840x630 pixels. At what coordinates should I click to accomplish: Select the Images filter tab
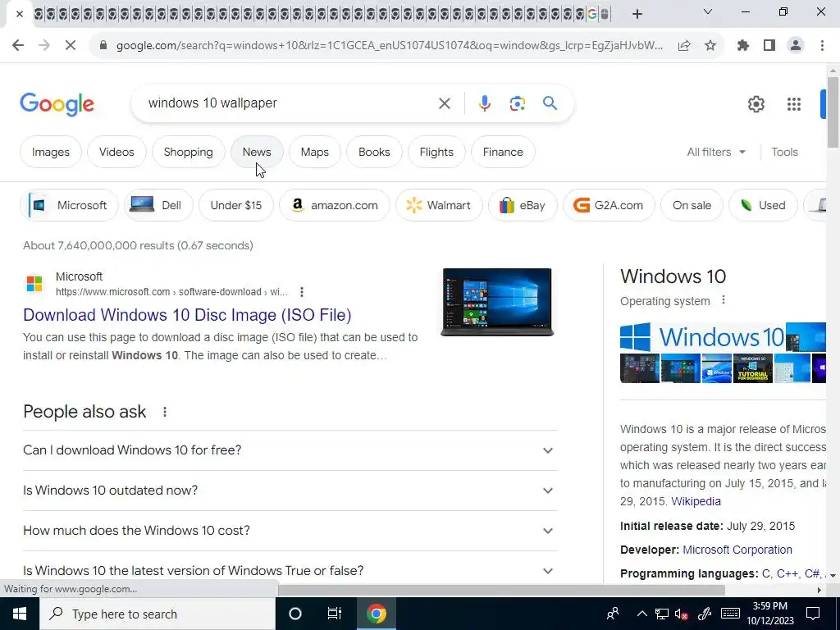pos(50,152)
